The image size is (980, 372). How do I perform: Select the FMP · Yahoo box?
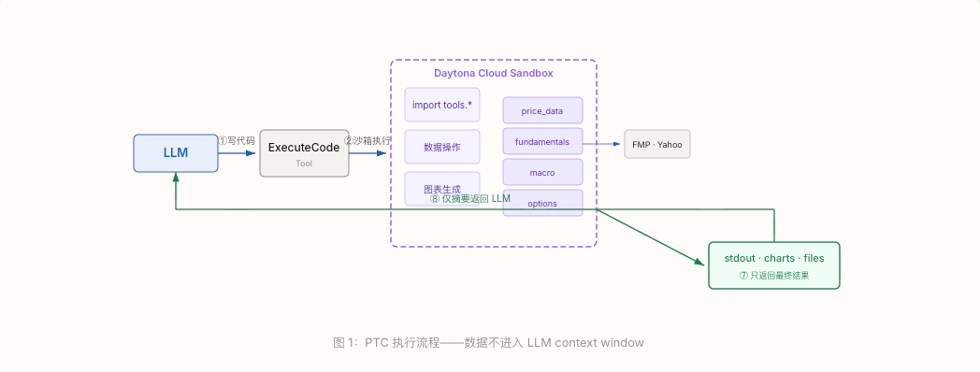click(656, 145)
